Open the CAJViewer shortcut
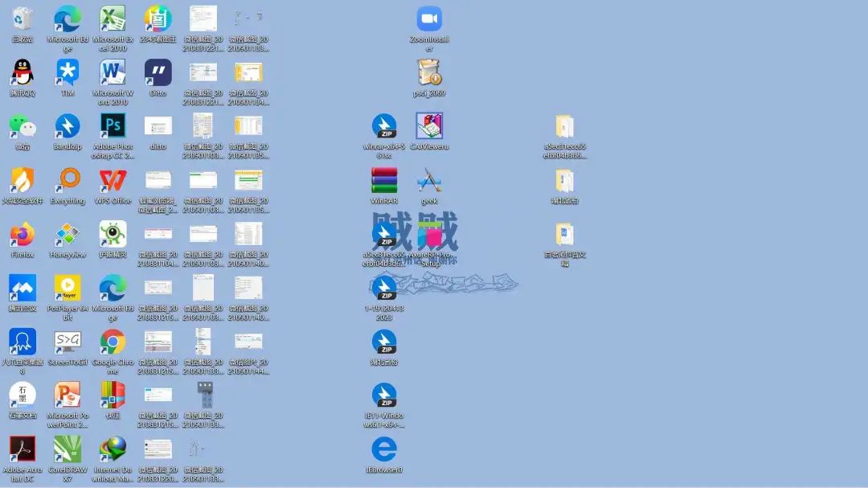 [x=429, y=127]
